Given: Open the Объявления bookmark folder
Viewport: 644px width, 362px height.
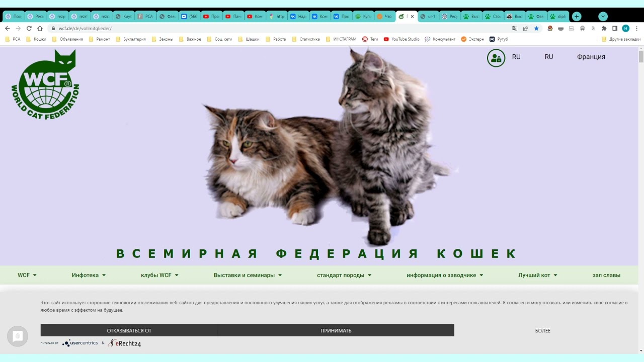Looking at the screenshot, I should (x=67, y=39).
